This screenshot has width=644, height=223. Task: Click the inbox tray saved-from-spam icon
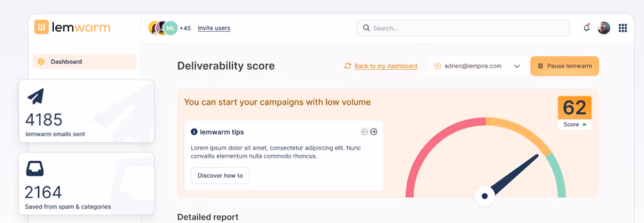coord(35,168)
